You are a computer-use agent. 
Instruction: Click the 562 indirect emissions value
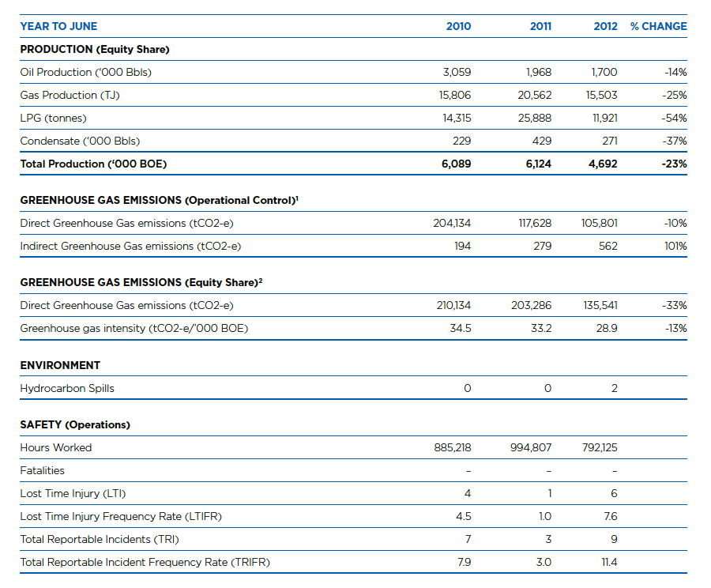[608, 247]
